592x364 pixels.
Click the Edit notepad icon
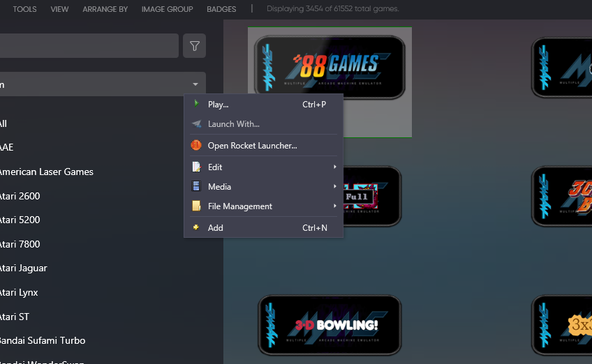click(x=196, y=167)
